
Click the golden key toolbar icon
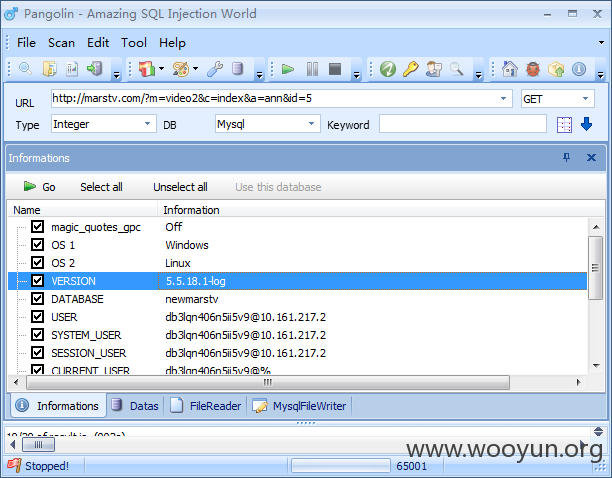[411, 69]
